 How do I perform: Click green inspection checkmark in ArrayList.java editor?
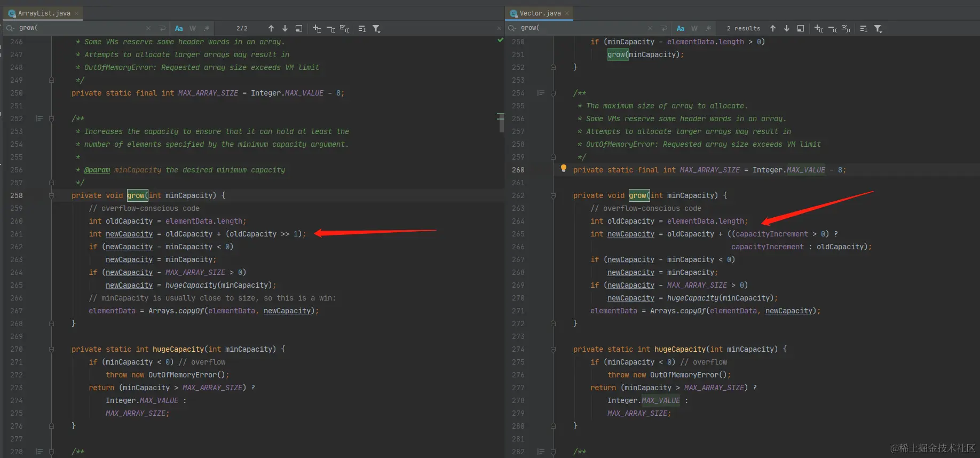pos(500,40)
